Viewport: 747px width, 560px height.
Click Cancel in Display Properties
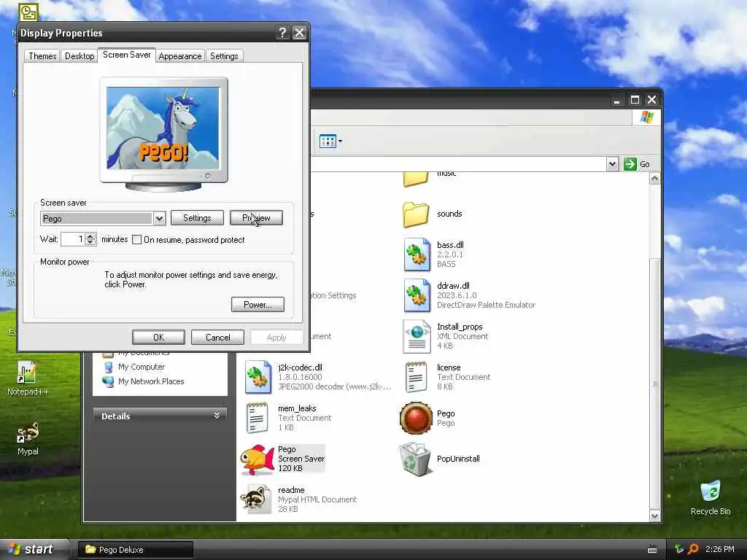(217, 338)
